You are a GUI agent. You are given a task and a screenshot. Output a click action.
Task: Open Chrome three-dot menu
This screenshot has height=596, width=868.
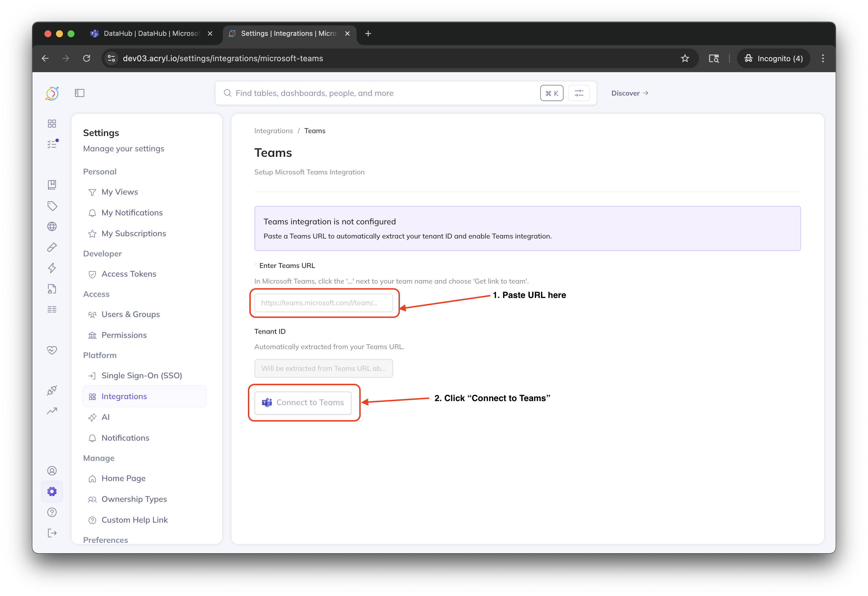823,58
